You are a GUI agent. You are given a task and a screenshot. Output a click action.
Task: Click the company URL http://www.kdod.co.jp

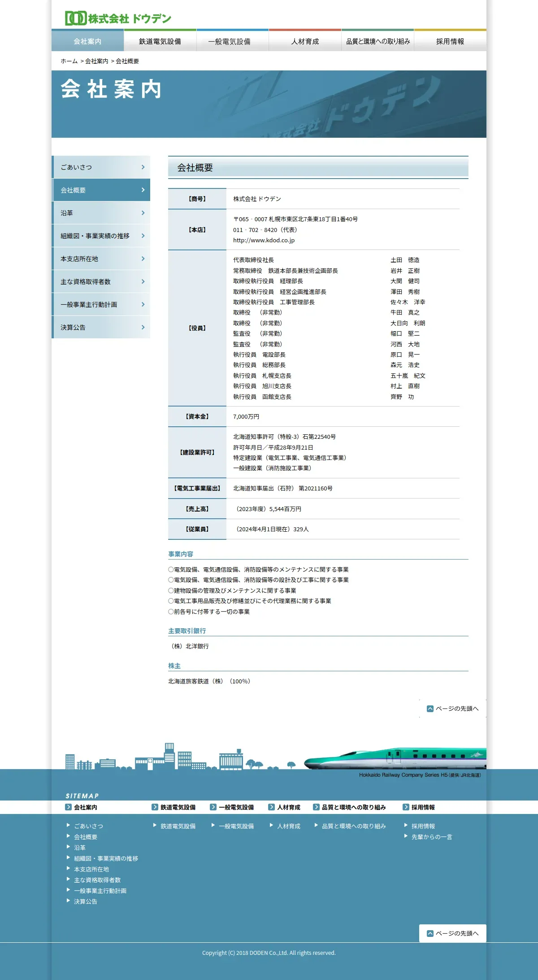click(264, 241)
